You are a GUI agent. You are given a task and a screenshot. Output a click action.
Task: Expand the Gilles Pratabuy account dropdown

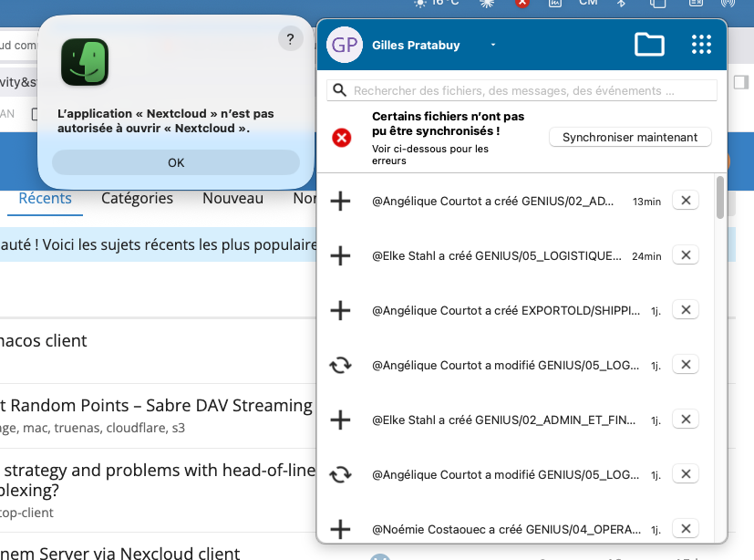(x=492, y=45)
